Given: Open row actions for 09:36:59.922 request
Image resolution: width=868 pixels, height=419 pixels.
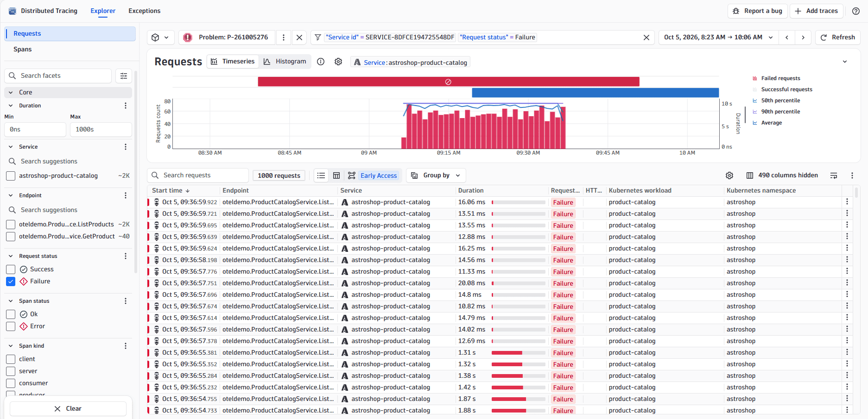Looking at the screenshot, I should click(847, 201).
